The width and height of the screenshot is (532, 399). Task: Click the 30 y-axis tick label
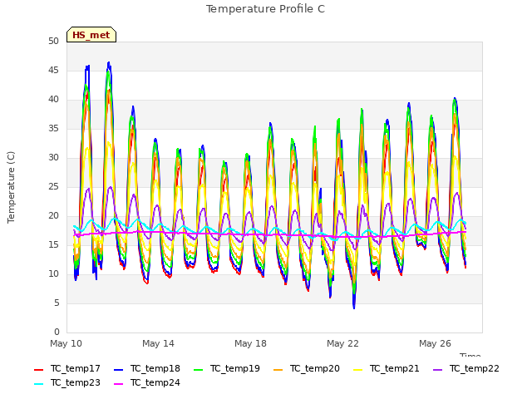coord(53,157)
